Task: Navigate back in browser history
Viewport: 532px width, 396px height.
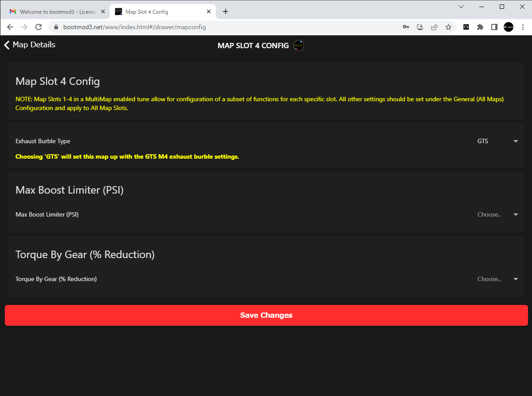Action: [x=10, y=27]
